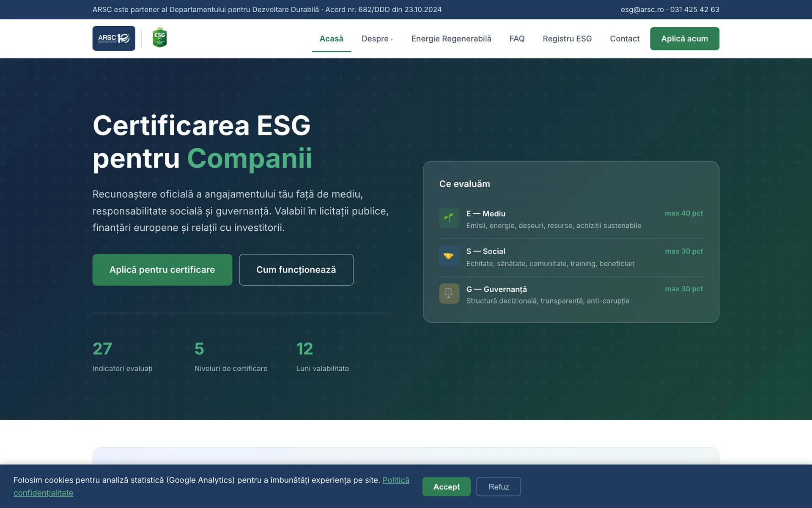Click the ARSC este partener al Departamentului pentru Dezvoltare Durabilă text
This screenshot has width=812, height=508.
(x=206, y=9)
